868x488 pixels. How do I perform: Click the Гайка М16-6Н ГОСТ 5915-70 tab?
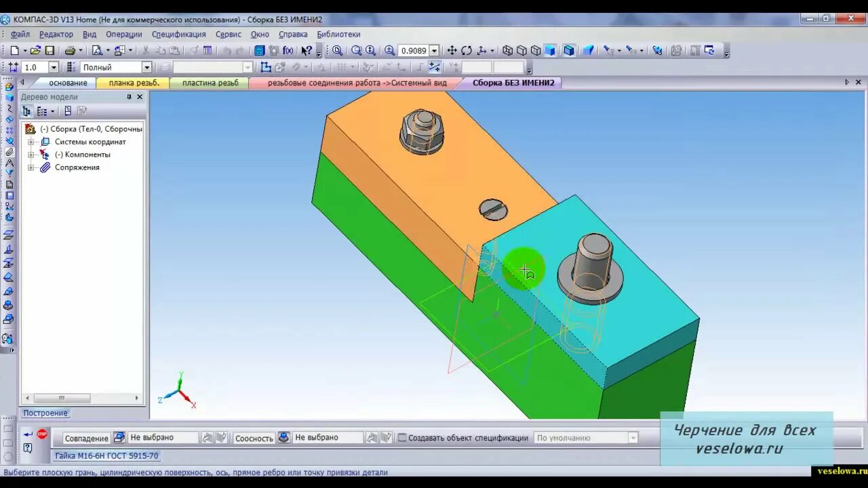click(x=106, y=456)
